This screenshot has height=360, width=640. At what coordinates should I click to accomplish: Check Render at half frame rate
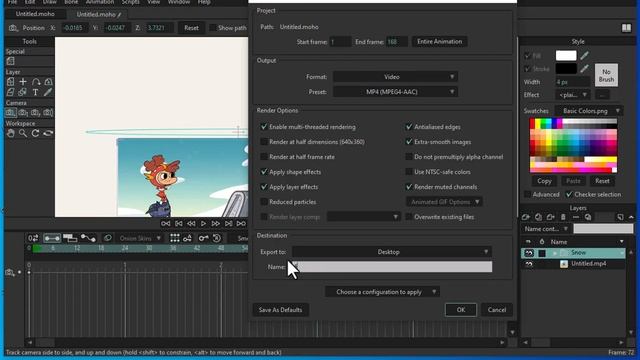pyautogui.click(x=264, y=157)
